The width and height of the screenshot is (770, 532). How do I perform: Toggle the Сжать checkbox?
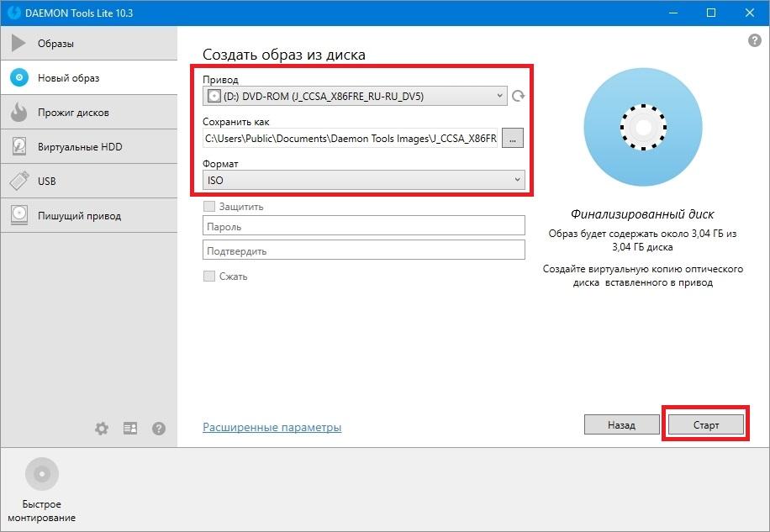coord(209,277)
